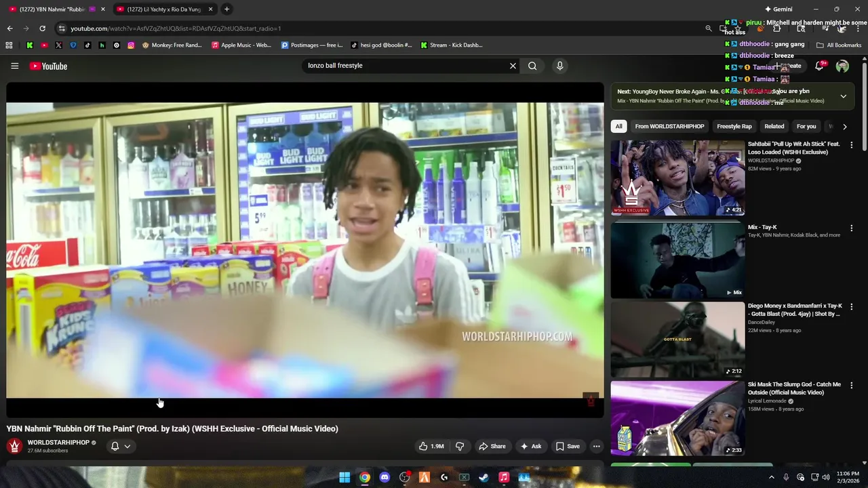Image resolution: width=868 pixels, height=488 pixels.
Task: Open the X bookmark icon
Action: point(58,45)
